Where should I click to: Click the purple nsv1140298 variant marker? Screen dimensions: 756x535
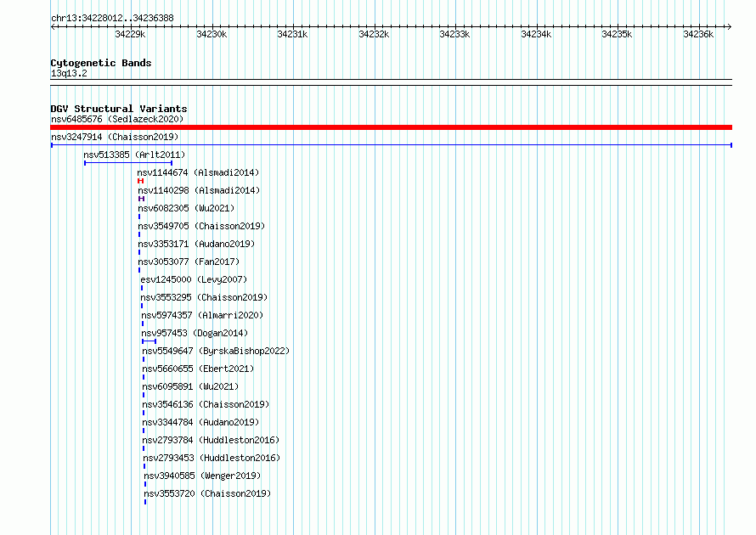point(141,199)
